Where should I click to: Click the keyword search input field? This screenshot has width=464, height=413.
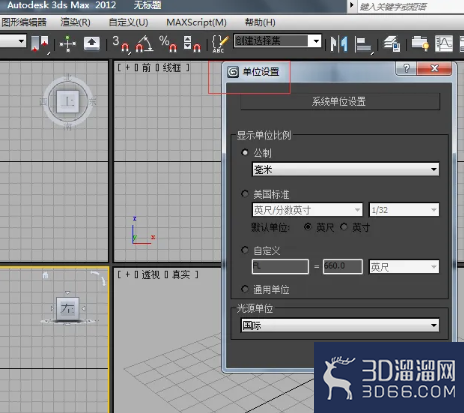point(411,6)
